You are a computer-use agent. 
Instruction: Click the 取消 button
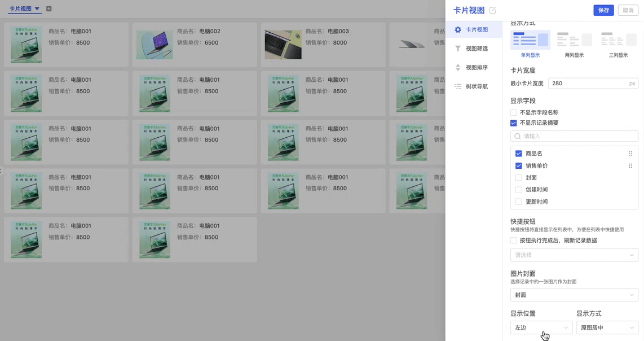click(x=628, y=10)
